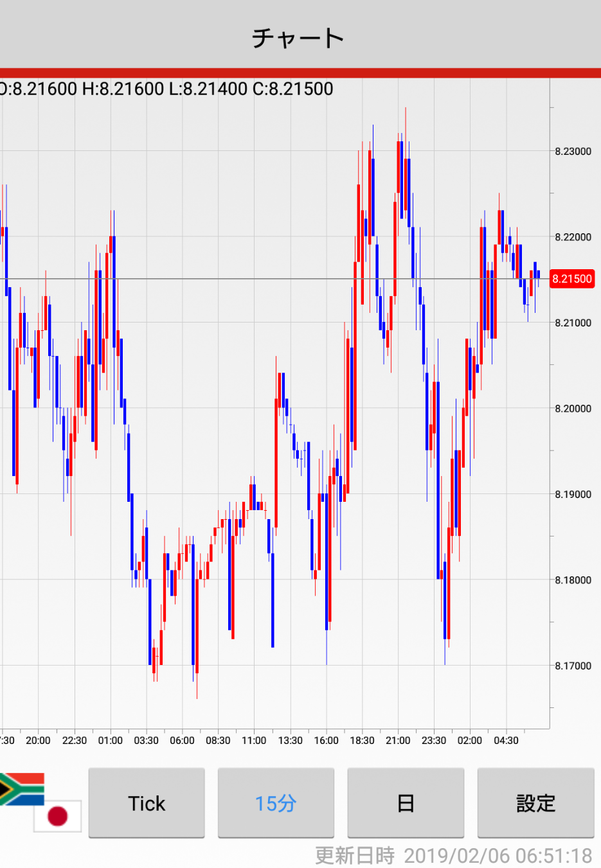
Task: Click the 8.20000 price axis label
Action: click(573, 409)
